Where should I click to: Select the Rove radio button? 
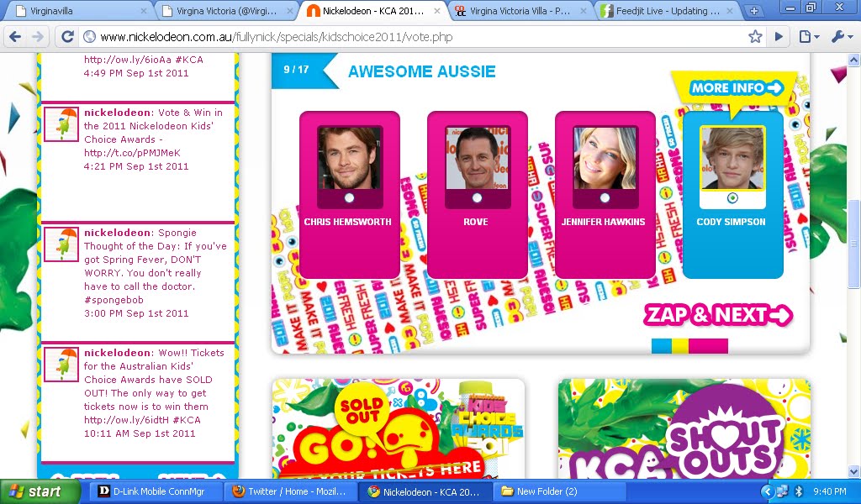pos(478,198)
